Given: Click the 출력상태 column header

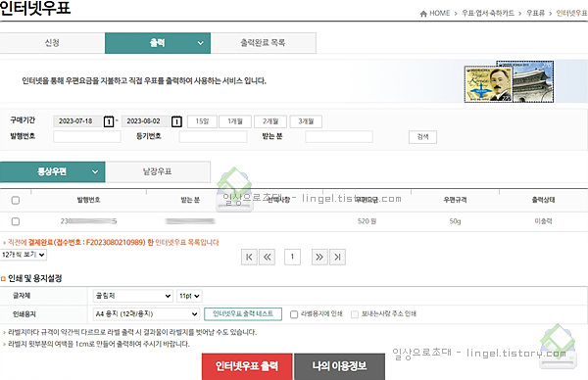Looking at the screenshot, I should click(x=543, y=200).
